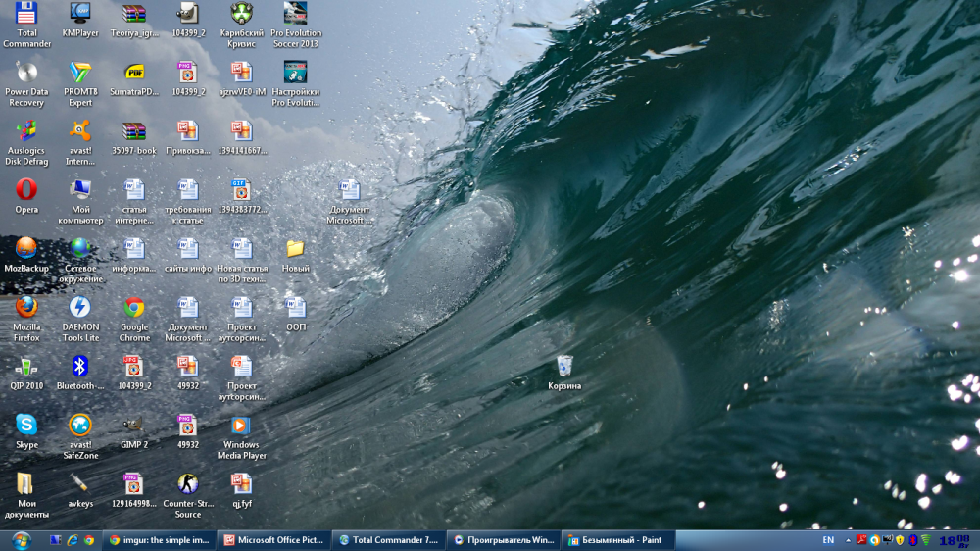
Task: Select the SumatraPDF shortcut icon
Action: 133,78
